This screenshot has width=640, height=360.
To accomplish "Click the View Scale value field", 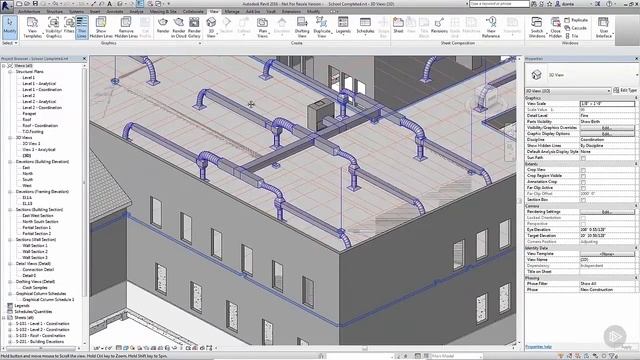I will click(607, 104).
